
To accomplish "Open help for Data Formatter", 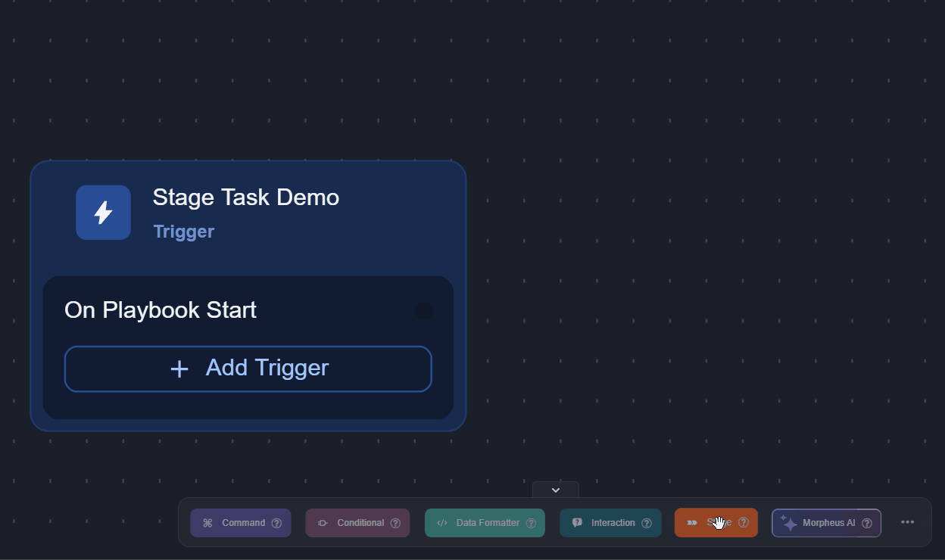I will click(531, 522).
